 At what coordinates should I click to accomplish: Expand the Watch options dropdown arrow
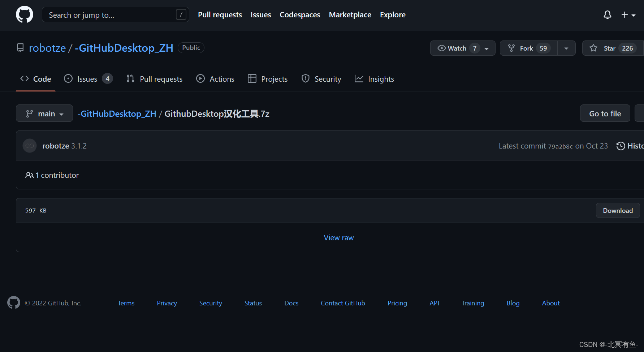487,48
